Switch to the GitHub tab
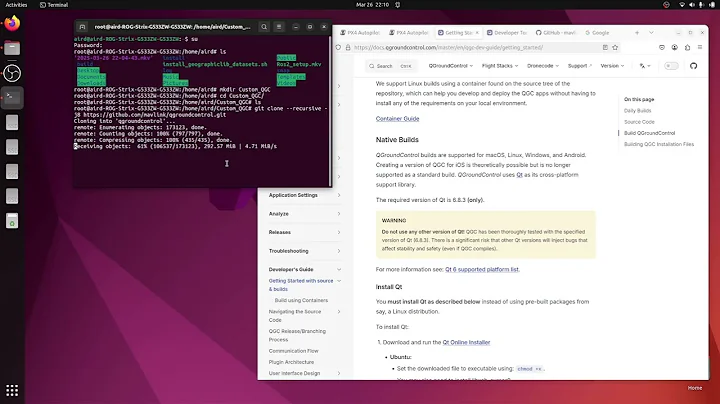The height and width of the screenshot is (404, 720). click(556, 33)
